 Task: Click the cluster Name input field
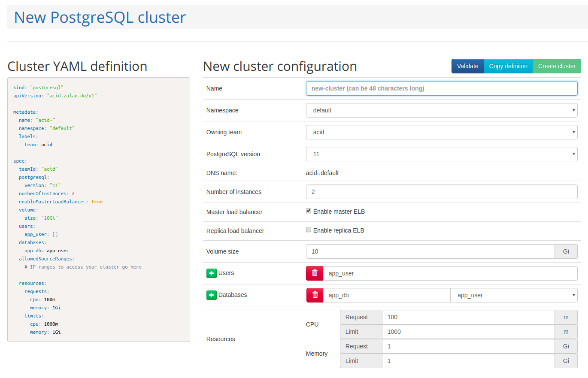[x=442, y=88]
